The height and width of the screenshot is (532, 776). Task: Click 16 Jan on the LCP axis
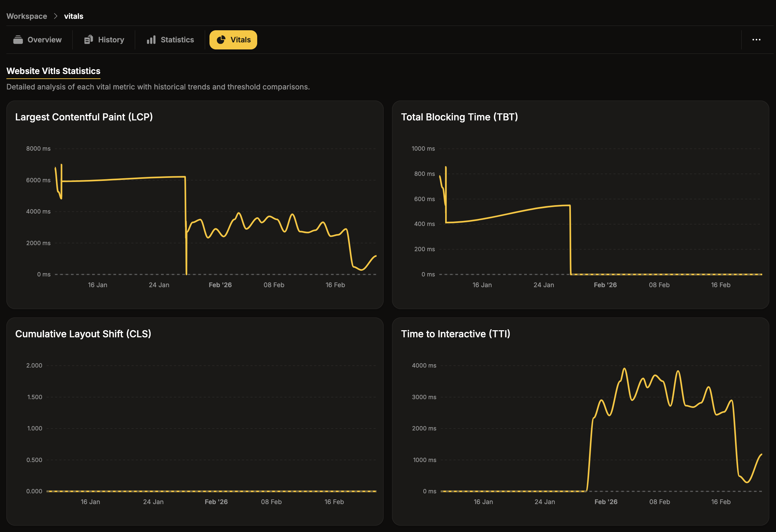click(x=98, y=285)
